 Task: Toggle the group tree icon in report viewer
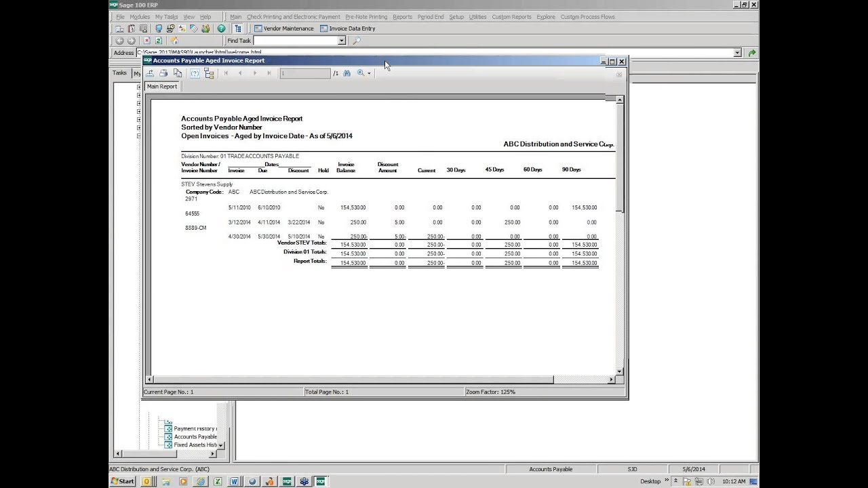209,73
